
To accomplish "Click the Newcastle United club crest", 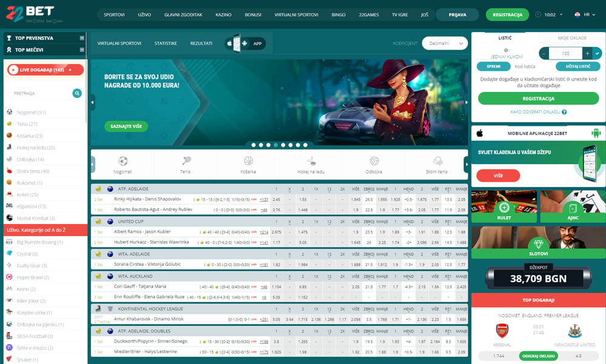I will [575, 331].
